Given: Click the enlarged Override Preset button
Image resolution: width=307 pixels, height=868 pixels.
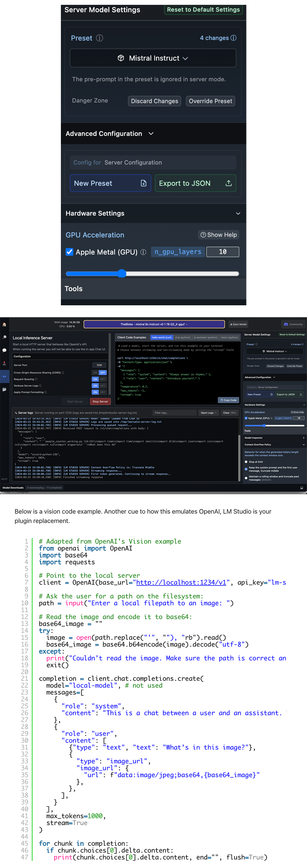Looking at the screenshot, I should [210, 101].
